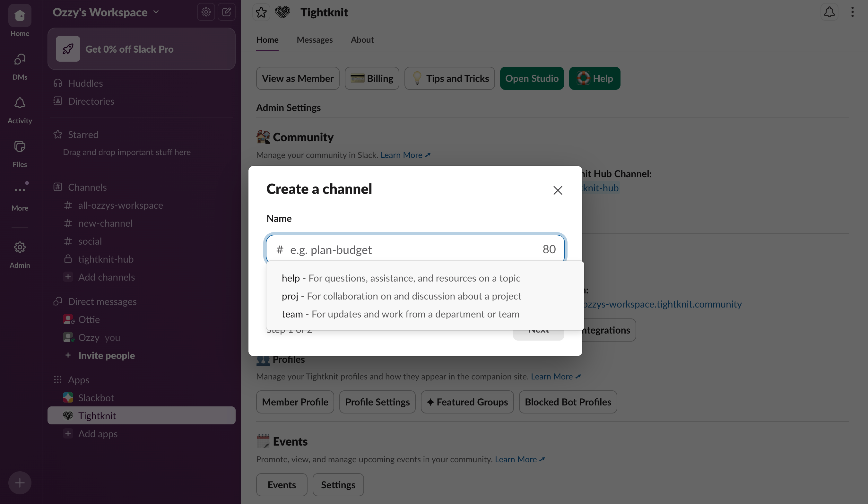The image size is (868, 504).
Task: Collapse the Channels section header
Action: pyautogui.click(x=87, y=187)
